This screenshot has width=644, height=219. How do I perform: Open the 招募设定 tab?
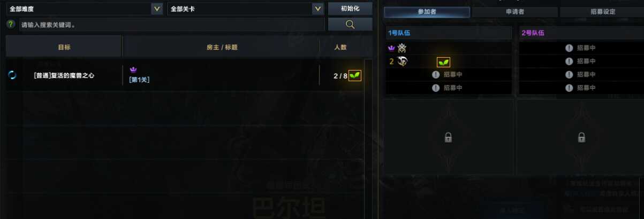601,12
